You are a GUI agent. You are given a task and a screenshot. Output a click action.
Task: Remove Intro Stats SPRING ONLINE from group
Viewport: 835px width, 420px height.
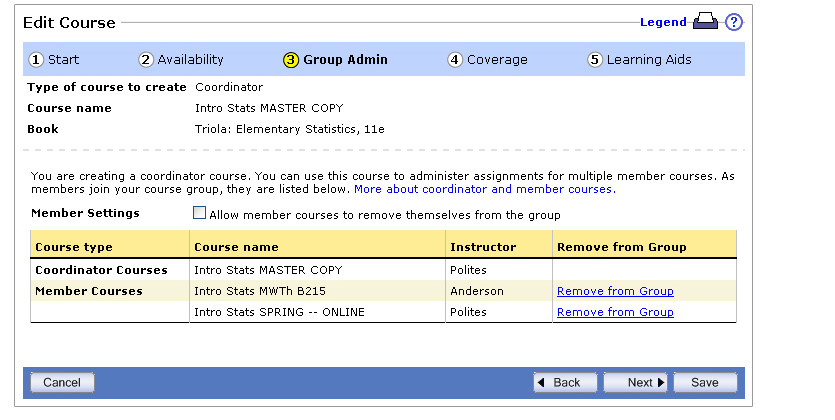click(615, 312)
